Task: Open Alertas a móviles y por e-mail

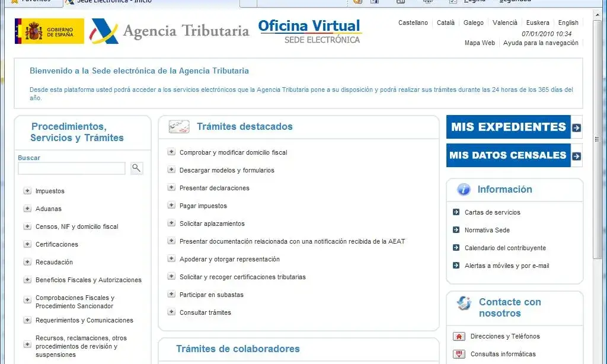Action: pyautogui.click(x=507, y=266)
